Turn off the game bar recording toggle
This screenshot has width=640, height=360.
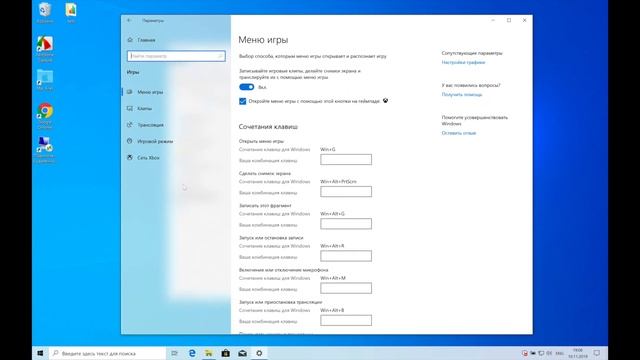[247, 87]
